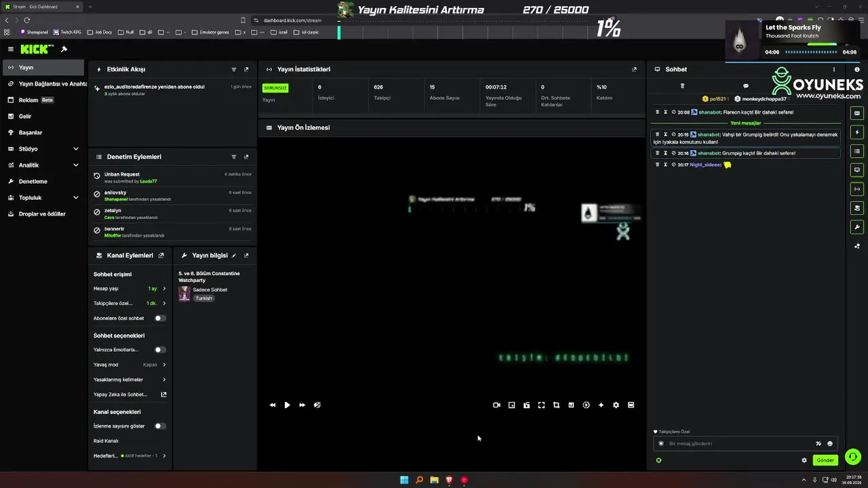Click the broadcast signal icon in right sidebar
Viewport: 868px width, 488px height.
(x=857, y=189)
